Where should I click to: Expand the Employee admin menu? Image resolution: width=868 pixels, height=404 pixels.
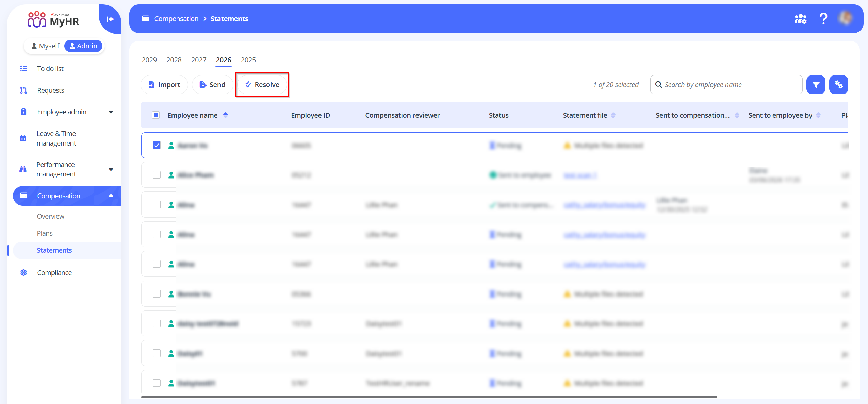point(111,112)
